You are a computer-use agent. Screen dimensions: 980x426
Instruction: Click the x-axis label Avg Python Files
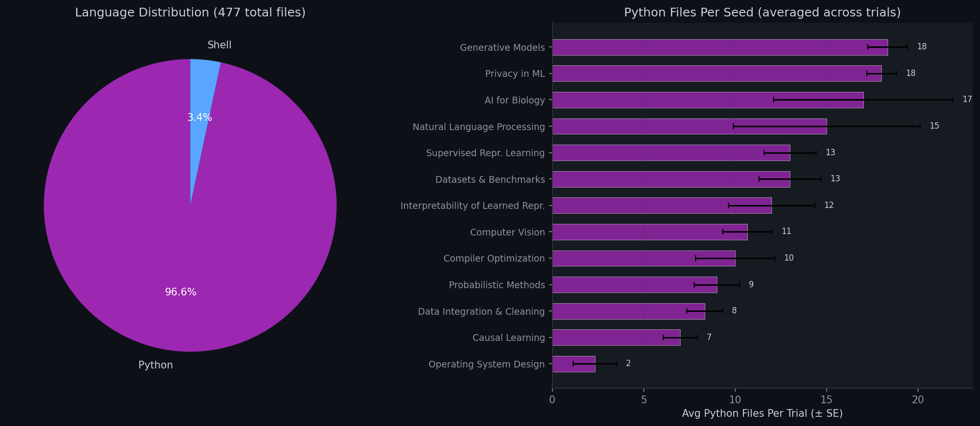tap(762, 413)
